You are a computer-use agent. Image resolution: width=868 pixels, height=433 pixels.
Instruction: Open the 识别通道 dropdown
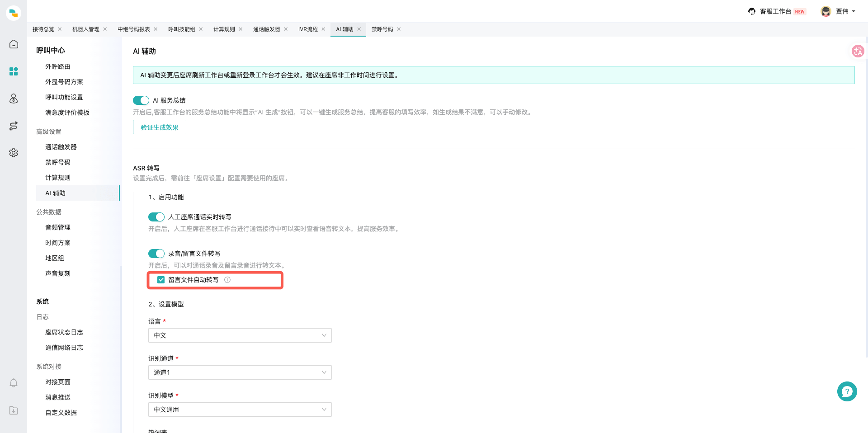tap(240, 372)
